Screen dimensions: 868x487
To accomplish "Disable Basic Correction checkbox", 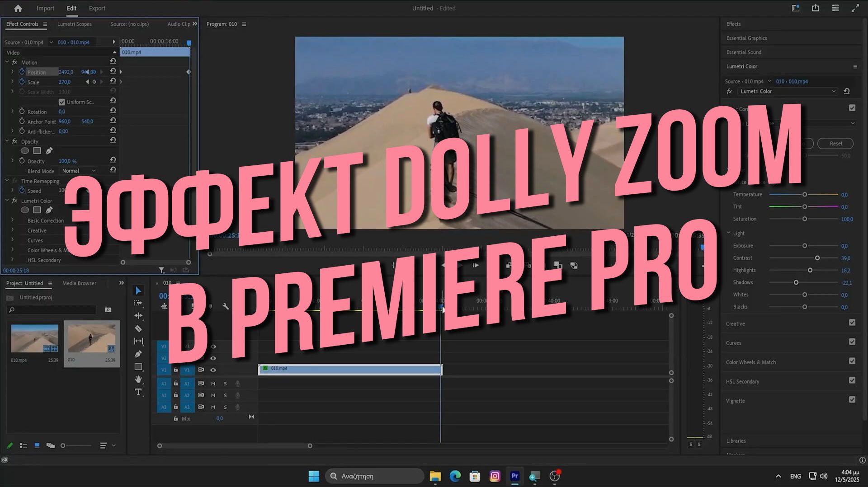I will 852,108.
